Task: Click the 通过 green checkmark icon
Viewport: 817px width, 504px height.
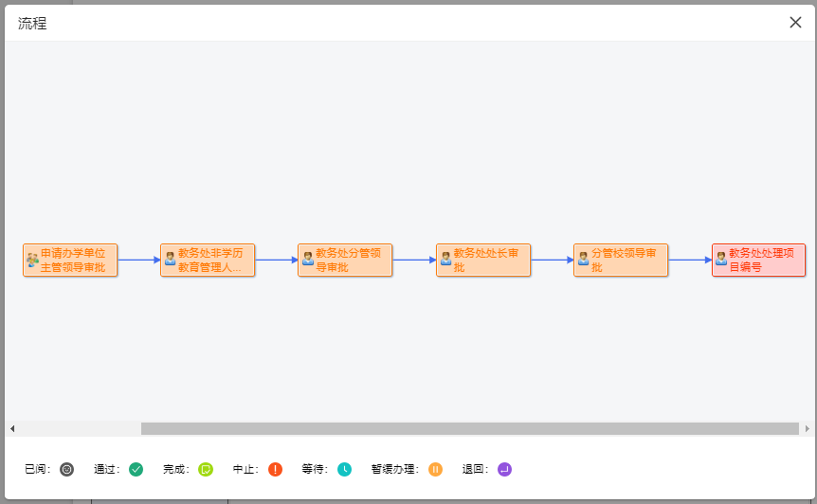Action: pos(136,469)
